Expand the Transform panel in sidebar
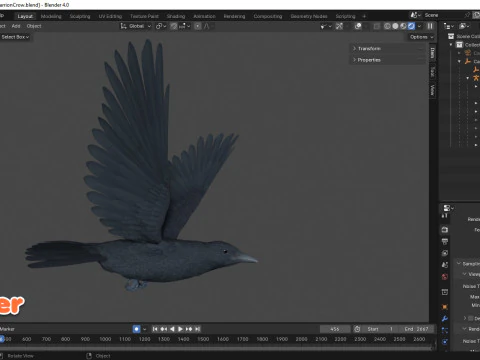Screen dimensions: 480x360 (x=369, y=48)
